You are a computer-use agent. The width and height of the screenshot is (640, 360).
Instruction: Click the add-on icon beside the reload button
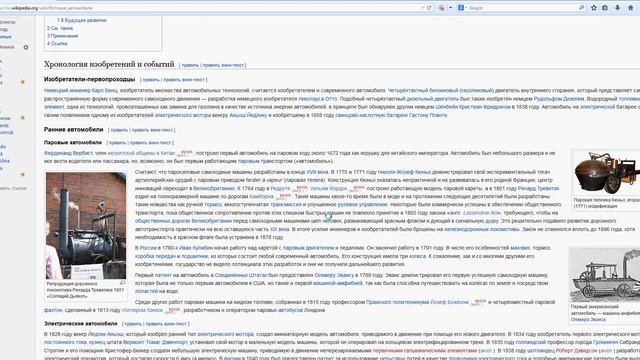click(442, 8)
